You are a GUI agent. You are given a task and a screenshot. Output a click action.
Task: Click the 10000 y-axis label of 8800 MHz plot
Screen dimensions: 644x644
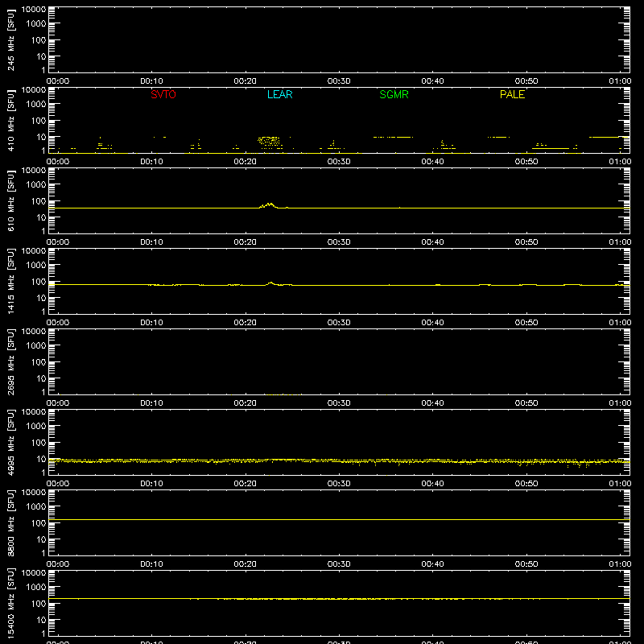pyautogui.click(x=34, y=493)
